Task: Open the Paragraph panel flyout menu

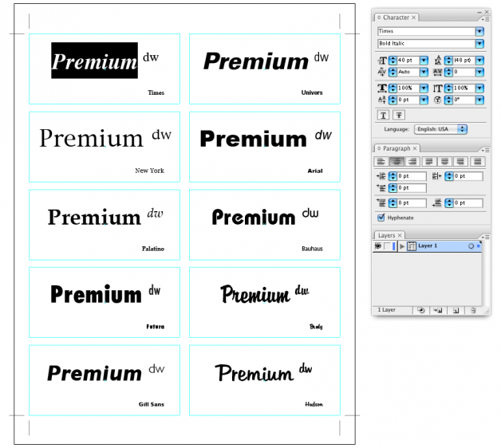Action: tap(485, 150)
